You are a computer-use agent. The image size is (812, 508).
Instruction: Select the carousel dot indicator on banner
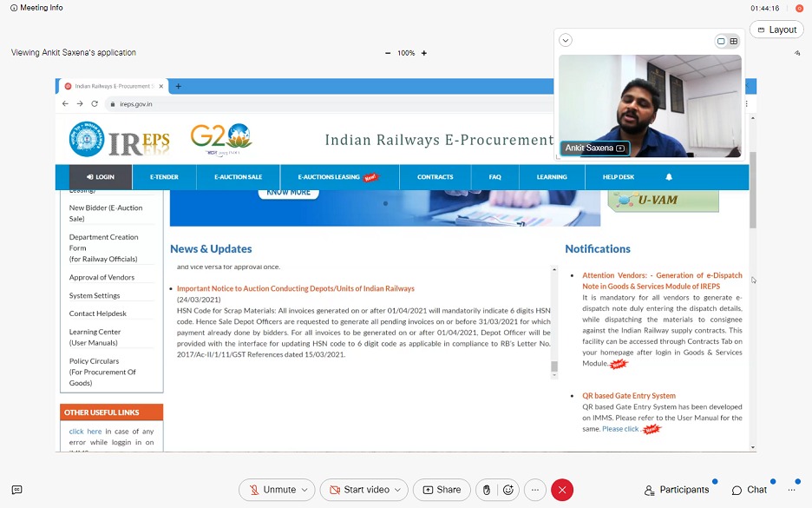(x=385, y=204)
